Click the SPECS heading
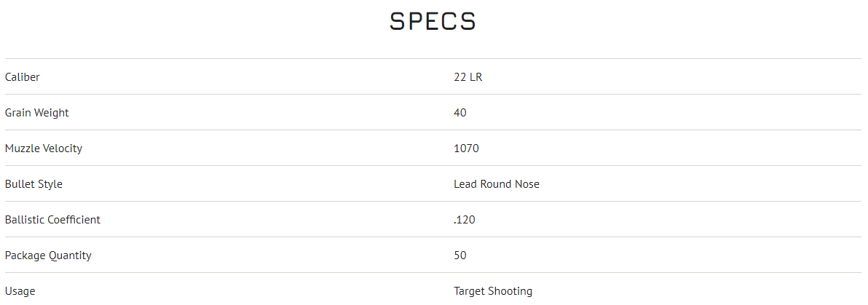This screenshot has width=868, height=305. 433,22
